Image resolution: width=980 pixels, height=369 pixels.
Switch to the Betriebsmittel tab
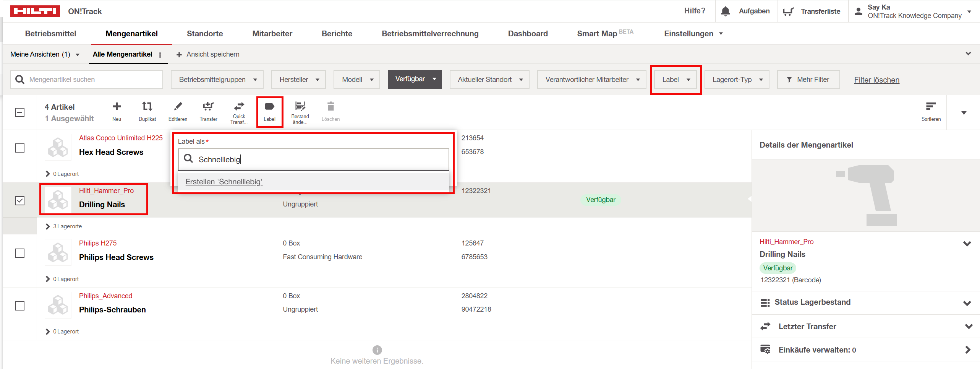pyautogui.click(x=50, y=34)
